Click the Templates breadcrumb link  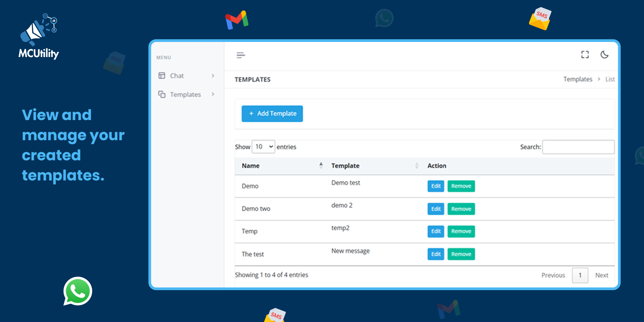coord(578,79)
